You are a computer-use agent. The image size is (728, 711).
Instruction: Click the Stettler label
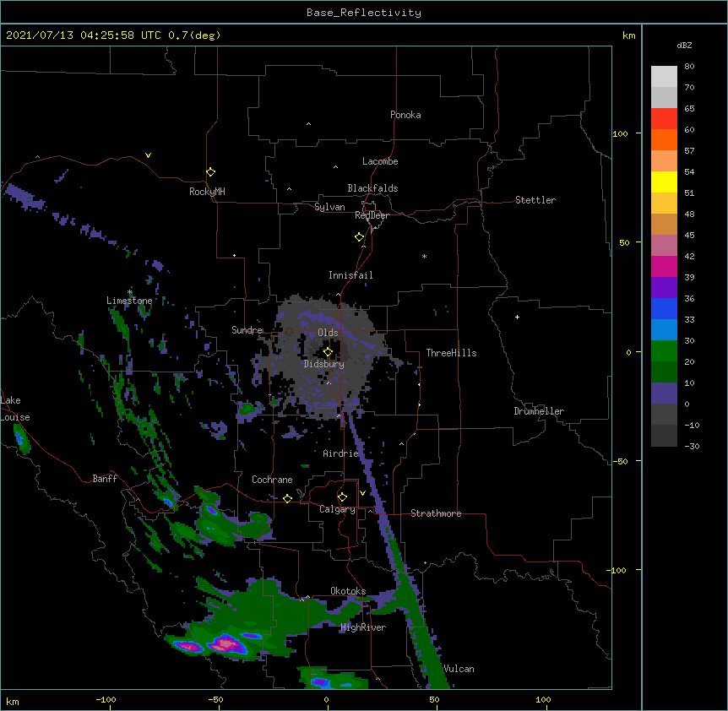click(535, 200)
